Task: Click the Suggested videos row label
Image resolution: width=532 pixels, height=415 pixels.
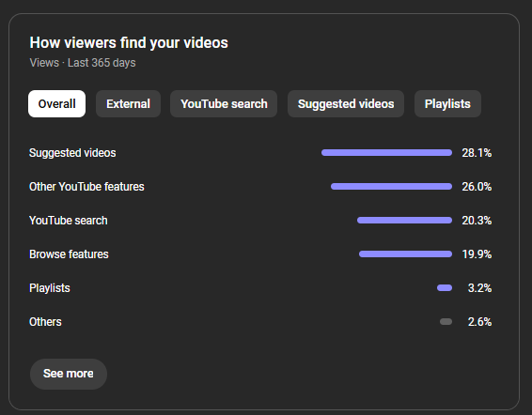Action: point(72,153)
